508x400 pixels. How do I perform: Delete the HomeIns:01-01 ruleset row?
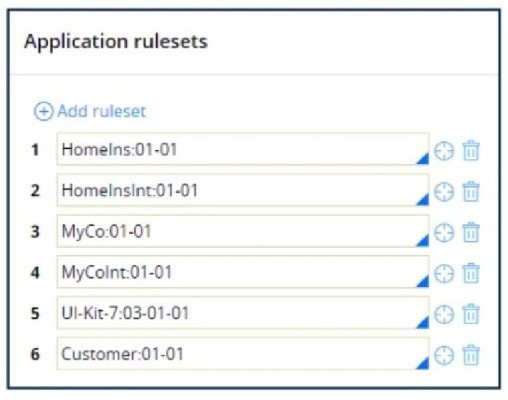[x=471, y=151]
